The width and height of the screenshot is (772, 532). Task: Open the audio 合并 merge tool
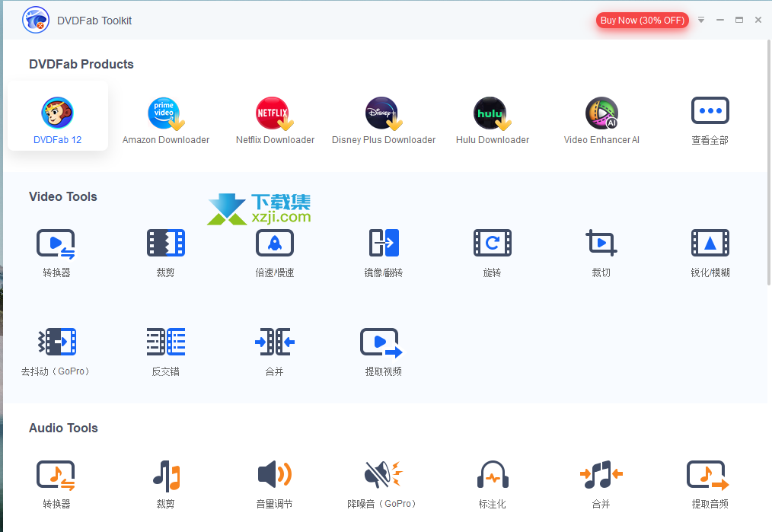(601, 485)
